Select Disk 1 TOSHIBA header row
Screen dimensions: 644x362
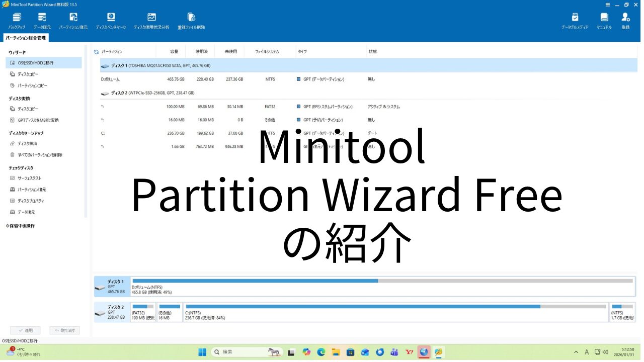pos(160,65)
